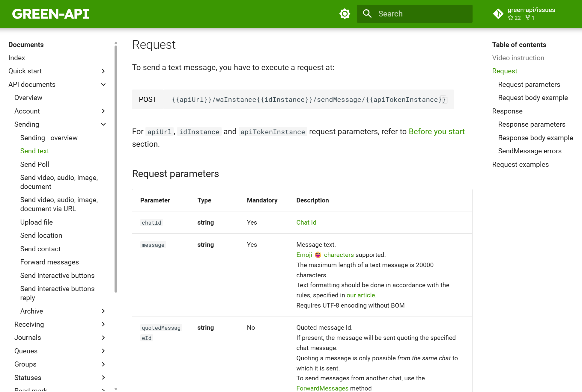
Task: Click the search magnifier icon
Action: coord(367,14)
